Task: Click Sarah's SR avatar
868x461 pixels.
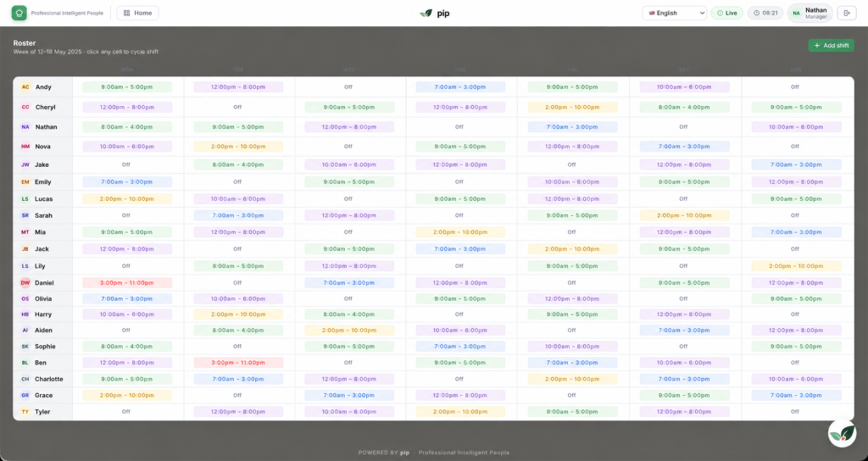Action: [x=25, y=216]
